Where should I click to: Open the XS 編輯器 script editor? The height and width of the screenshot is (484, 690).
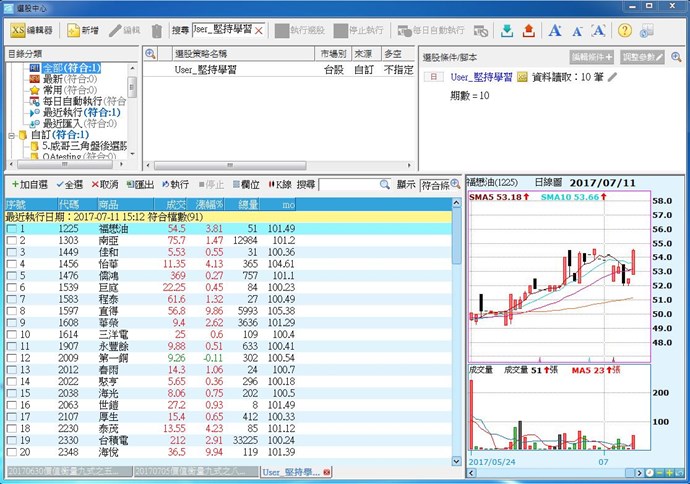point(32,31)
